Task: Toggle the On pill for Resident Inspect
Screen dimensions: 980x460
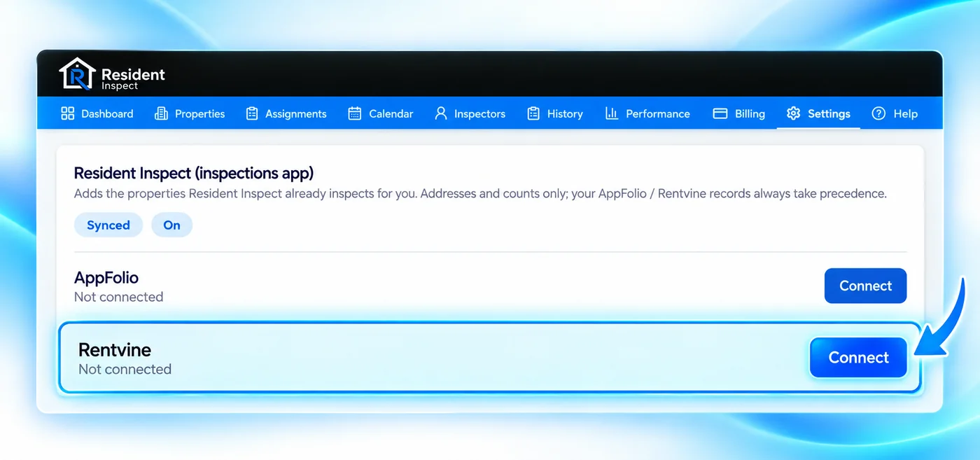Action: 171,225
